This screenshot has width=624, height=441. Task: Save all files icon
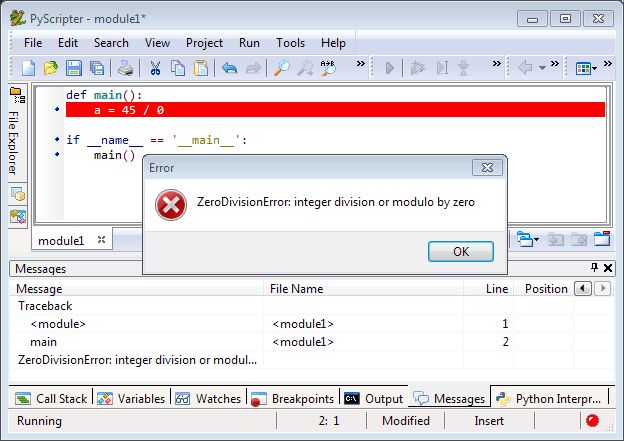point(97,68)
